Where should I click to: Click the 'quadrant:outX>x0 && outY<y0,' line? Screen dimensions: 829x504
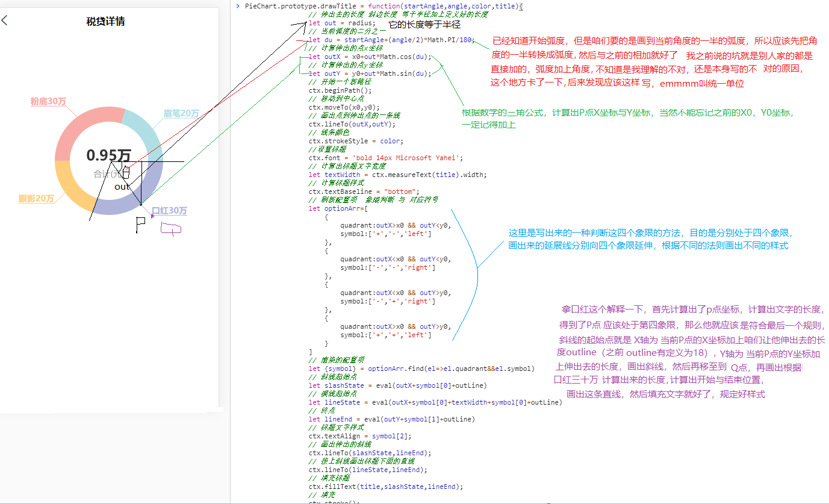(396, 225)
